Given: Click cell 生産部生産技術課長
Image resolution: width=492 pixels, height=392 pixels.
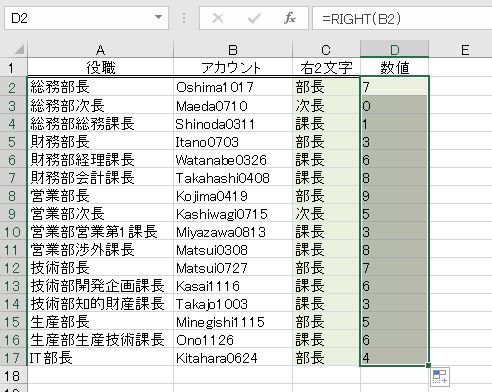Looking at the screenshot, I should (100, 340).
